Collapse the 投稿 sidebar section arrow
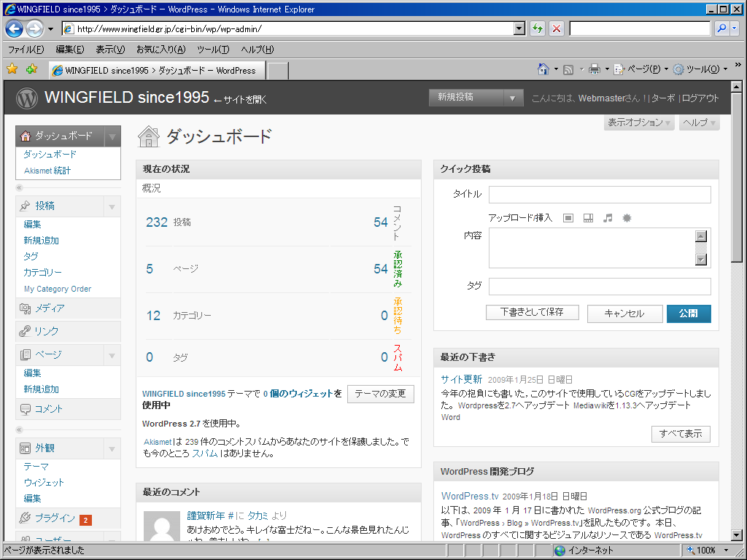The image size is (747, 560). point(112,206)
